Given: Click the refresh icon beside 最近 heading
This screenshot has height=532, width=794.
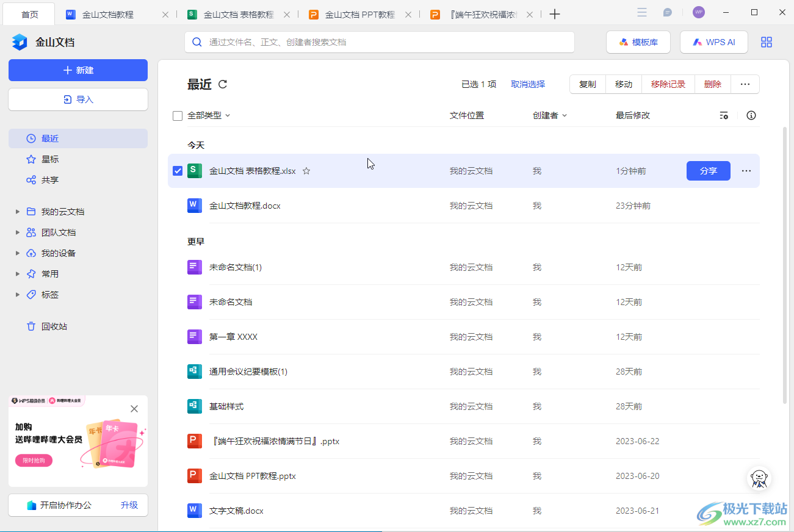Looking at the screenshot, I should coord(223,84).
